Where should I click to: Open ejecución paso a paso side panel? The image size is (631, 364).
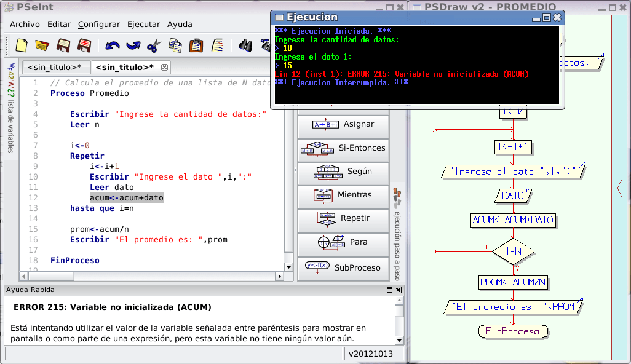[397, 234]
